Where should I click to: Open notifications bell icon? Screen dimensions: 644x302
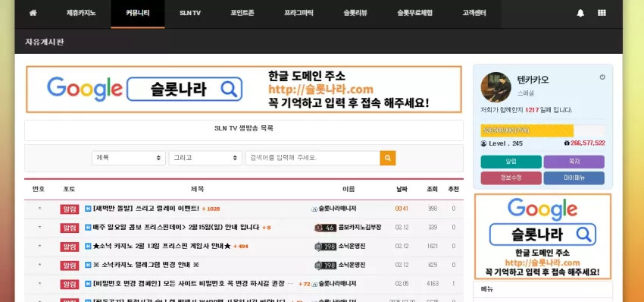tap(580, 13)
